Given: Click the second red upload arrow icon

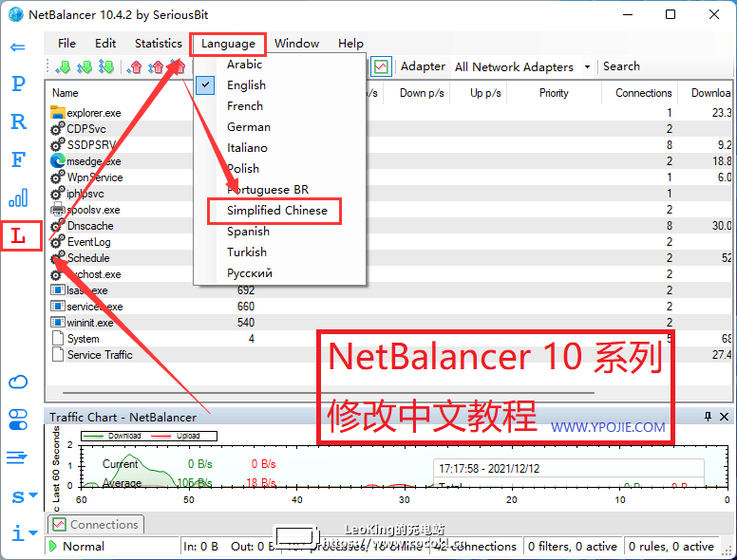Looking at the screenshot, I should pos(156,67).
